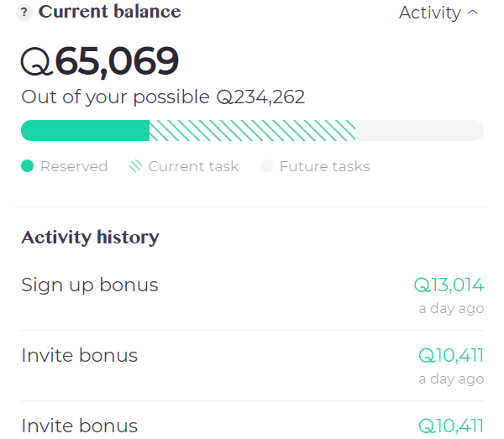The height and width of the screenshot is (439, 504).
Task: Click the green Reserved legend dot
Action: [28, 166]
